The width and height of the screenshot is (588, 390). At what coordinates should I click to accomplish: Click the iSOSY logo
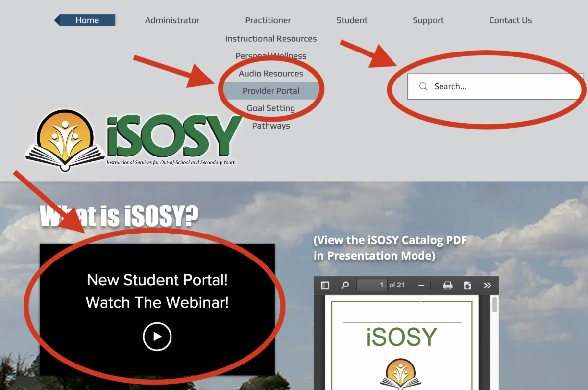click(134, 141)
